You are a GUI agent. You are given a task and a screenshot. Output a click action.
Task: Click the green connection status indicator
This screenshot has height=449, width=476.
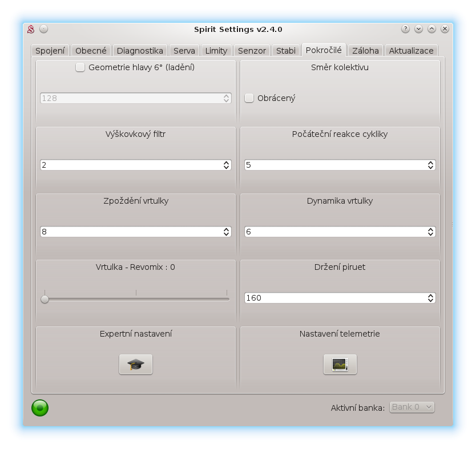tap(40, 407)
